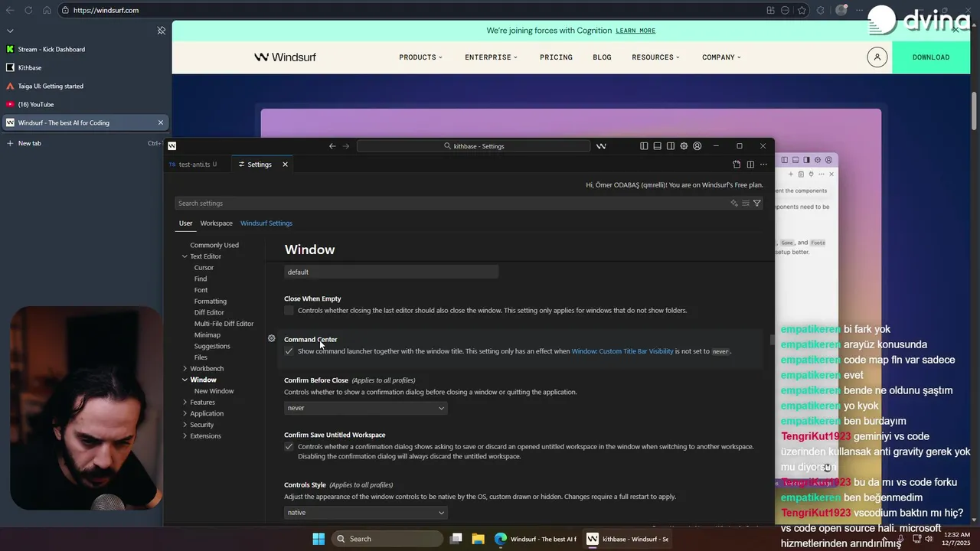Expand the Security settings section

(185, 425)
